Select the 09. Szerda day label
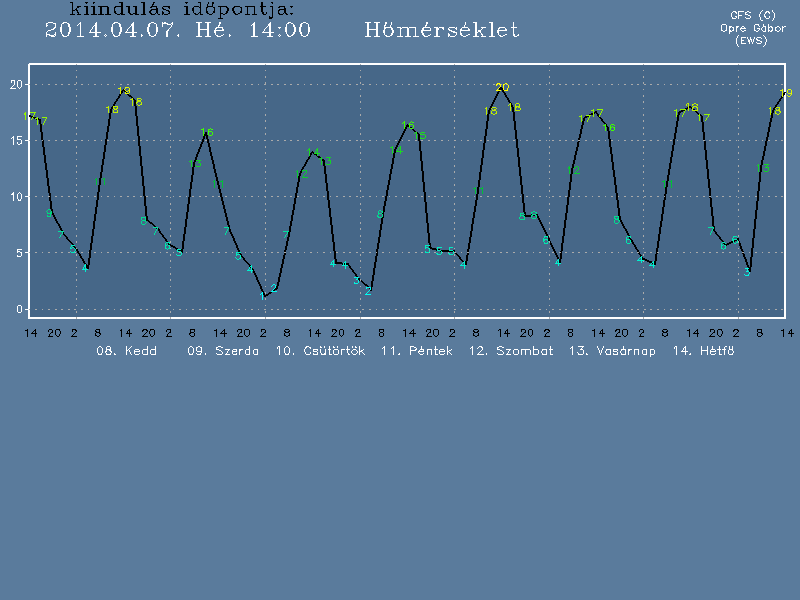This screenshot has height=600, width=800. click(x=223, y=351)
